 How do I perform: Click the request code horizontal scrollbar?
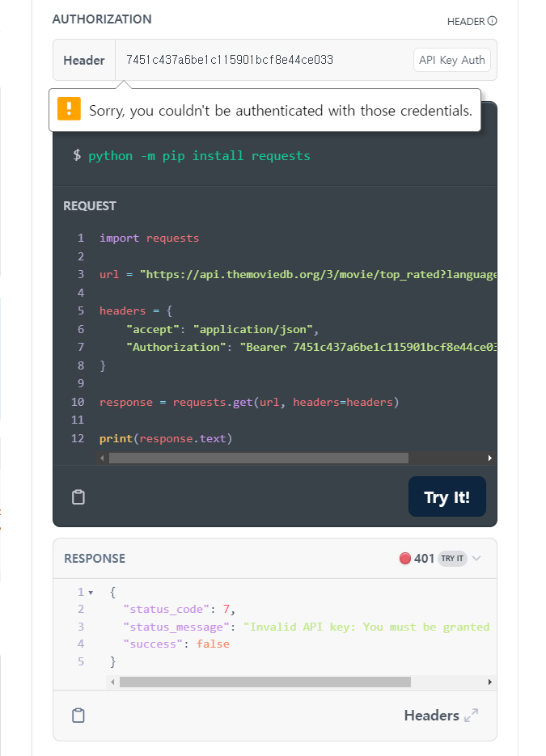pyautogui.click(x=259, y=458)
